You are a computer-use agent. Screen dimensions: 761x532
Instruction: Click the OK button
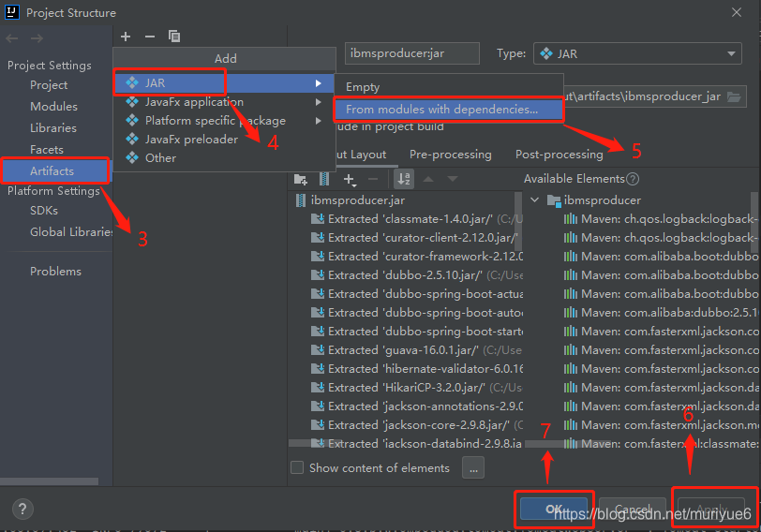pos(554,509)
